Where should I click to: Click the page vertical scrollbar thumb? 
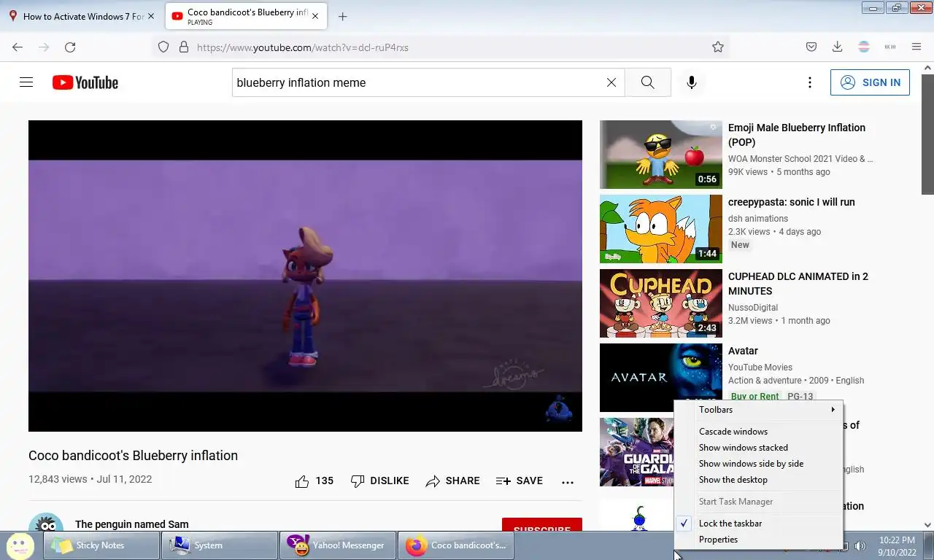(927, 133)
